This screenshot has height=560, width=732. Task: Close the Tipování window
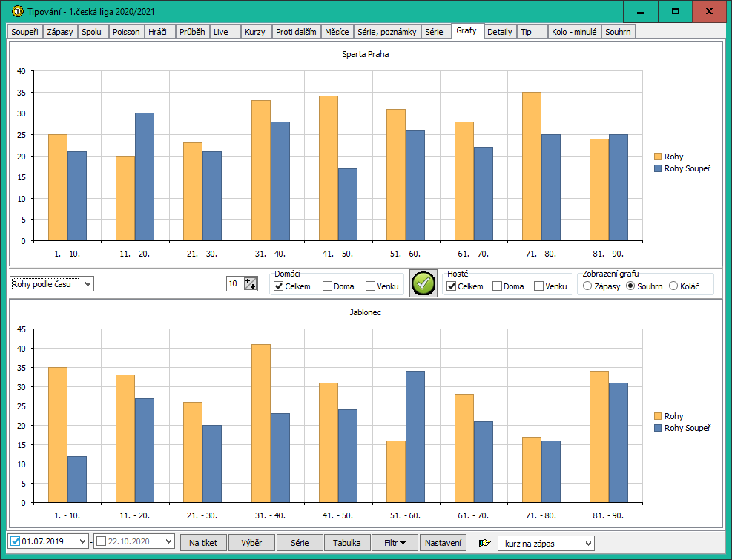pyautogui.click(x=709, y=11)
